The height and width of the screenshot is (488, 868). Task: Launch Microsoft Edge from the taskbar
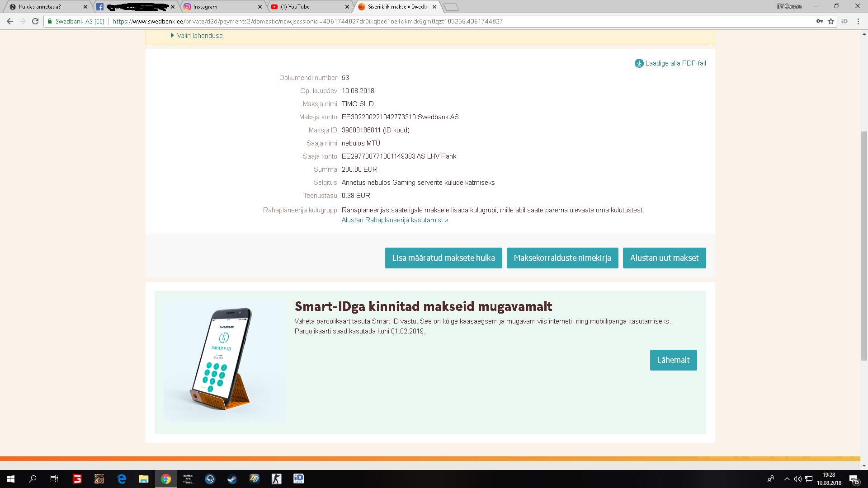(x=122, y=479)
